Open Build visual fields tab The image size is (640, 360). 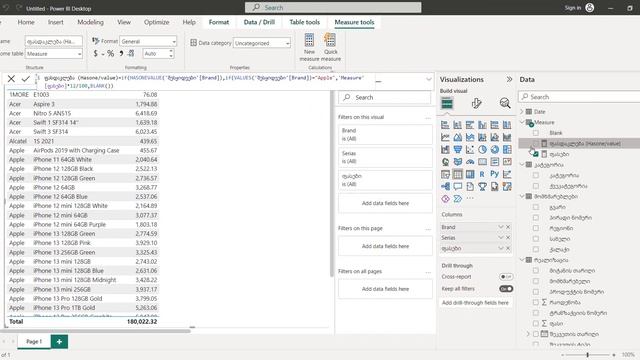(447, 103)
